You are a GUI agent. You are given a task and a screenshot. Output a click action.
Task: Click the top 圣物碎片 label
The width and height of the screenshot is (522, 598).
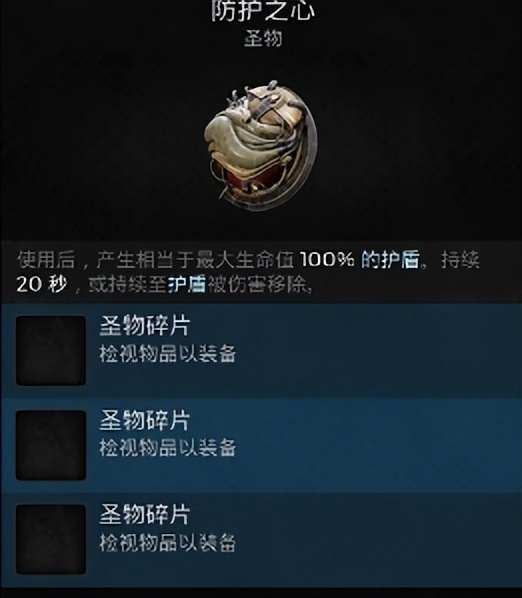click(145, 326)
